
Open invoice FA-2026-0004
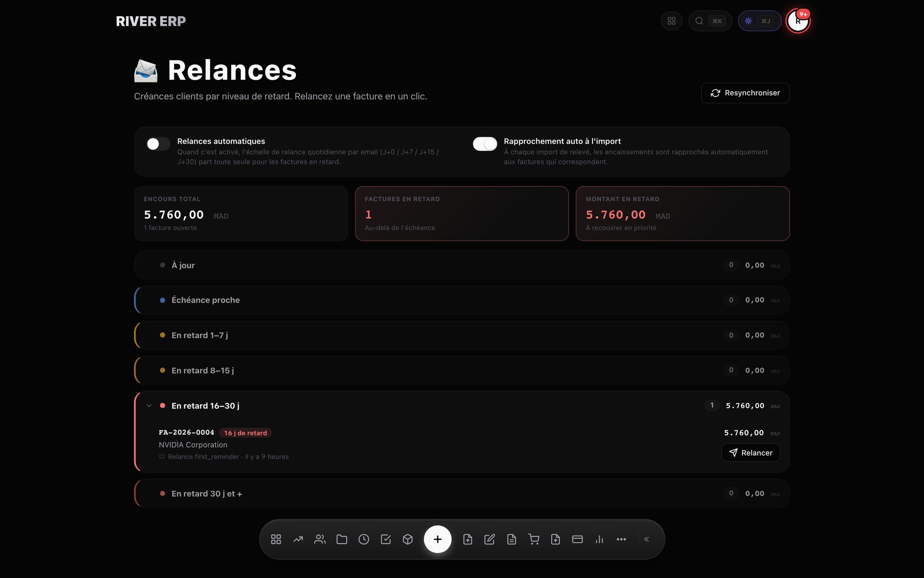(x=186, y=432)
